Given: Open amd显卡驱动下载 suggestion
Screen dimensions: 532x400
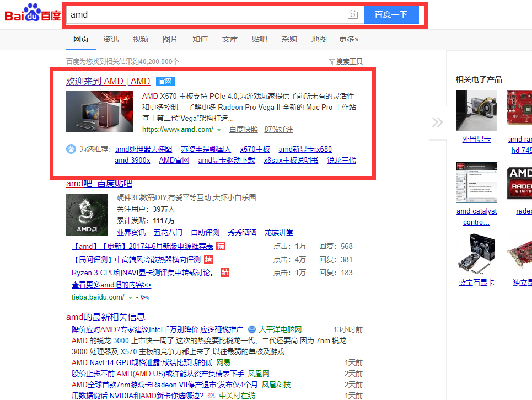Looking at the screenshot, I should tap(226, 160).
